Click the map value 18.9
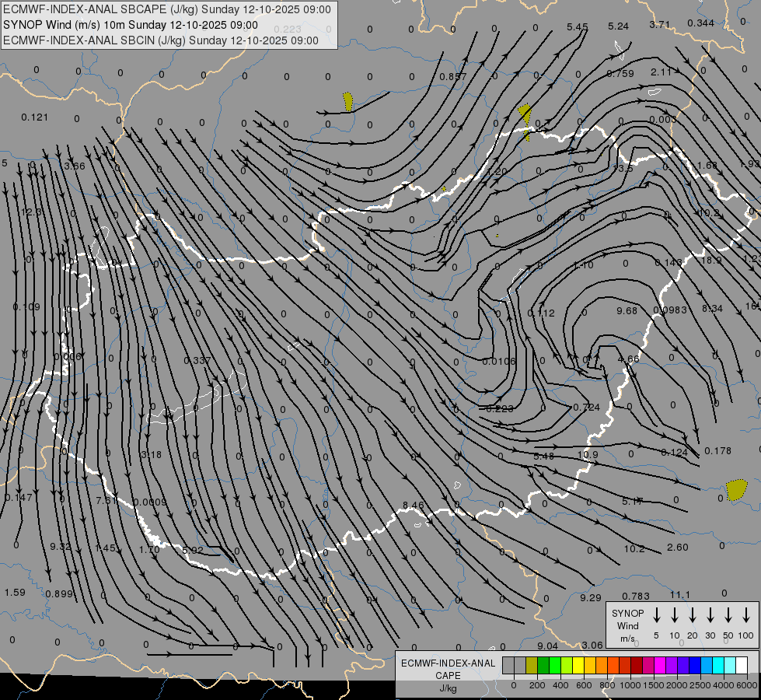 point(711,261)
